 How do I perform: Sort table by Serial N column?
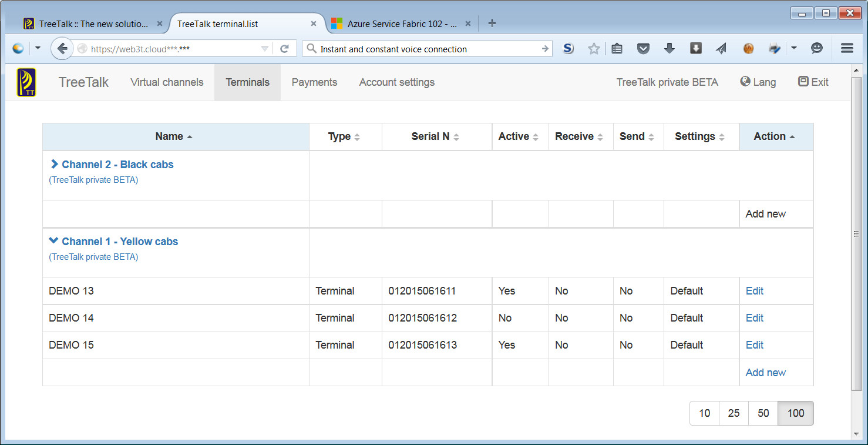(x=437, y=136)
